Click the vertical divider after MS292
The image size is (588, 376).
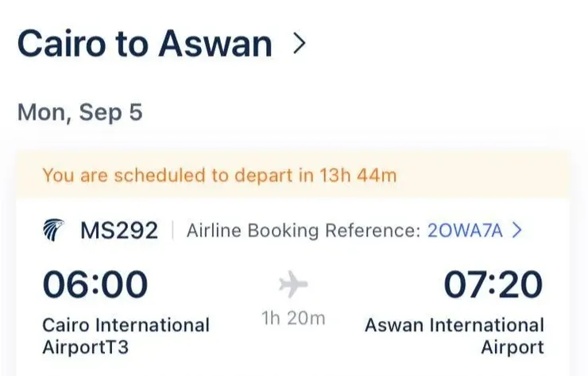click(x=172, y=231)
